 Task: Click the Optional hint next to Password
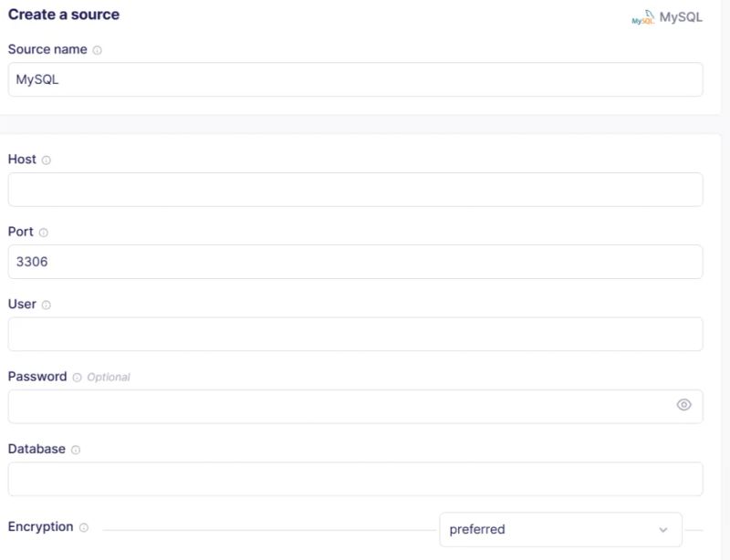(x=109, y=377)
